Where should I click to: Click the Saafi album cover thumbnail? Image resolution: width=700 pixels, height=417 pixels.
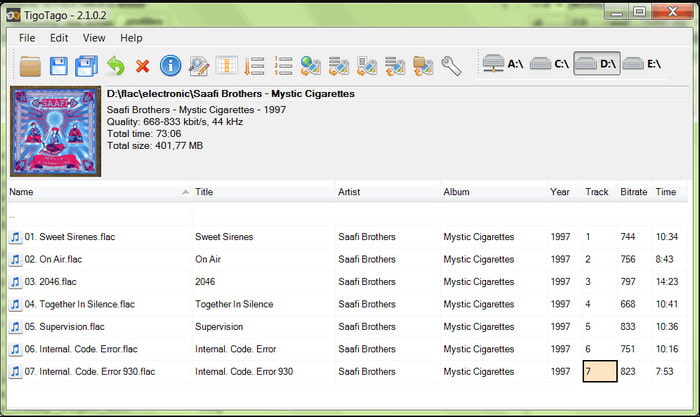pos(56,131)
